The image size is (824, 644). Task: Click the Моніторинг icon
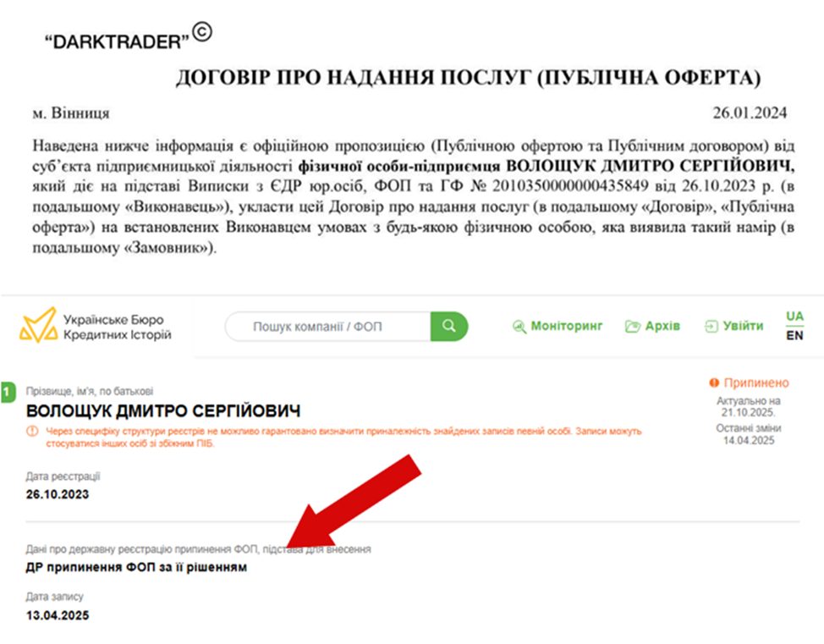point(519,327)
